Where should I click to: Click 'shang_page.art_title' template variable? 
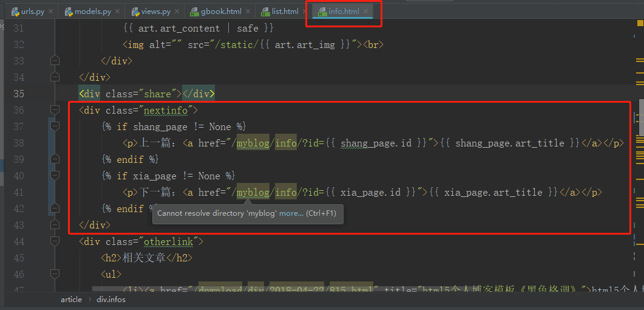pyautogui.click(x=510, y=143)
